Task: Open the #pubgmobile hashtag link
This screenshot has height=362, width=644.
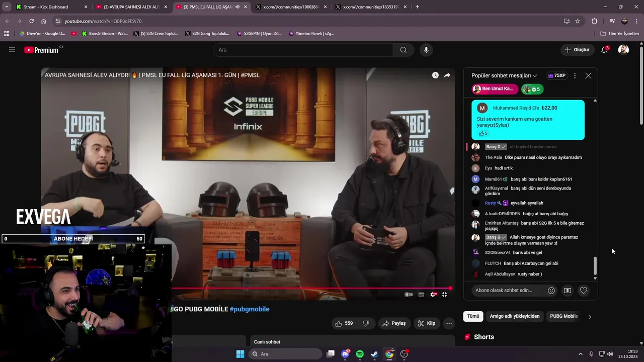Action: click(x=250, y=309)
